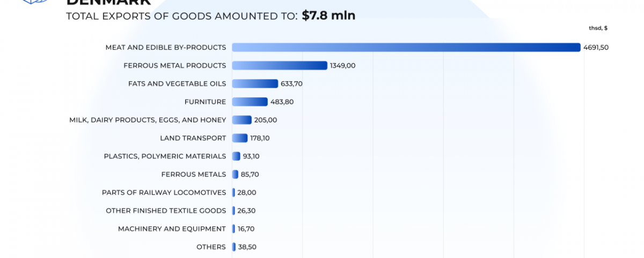Click the Other Finished Textile Goods label
Image resolution: width=644 pixels, height=258 pixels.
pos(166,211)
